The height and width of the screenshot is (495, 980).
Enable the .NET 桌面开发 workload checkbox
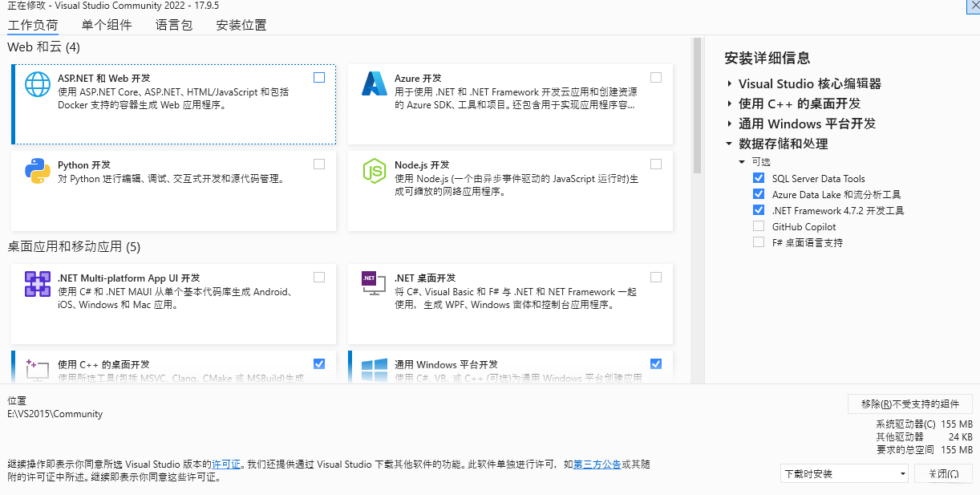[x=656, y=278]
